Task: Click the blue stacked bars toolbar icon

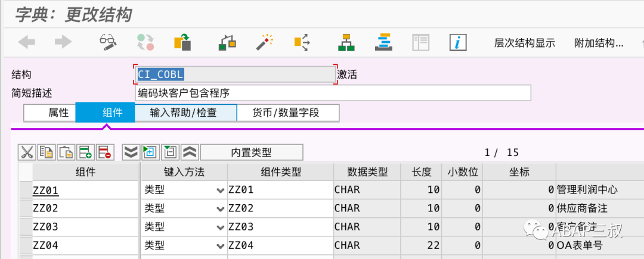Action: tap(384, 42)
